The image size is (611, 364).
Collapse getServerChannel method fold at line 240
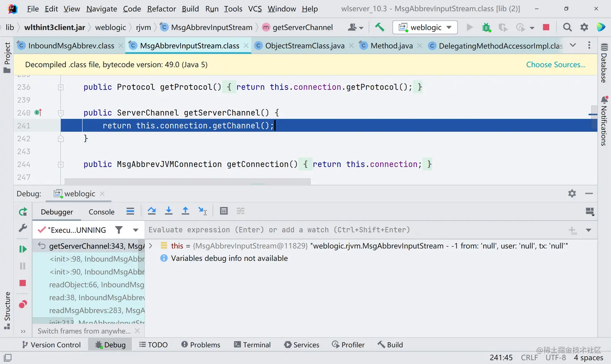[61, 113]
